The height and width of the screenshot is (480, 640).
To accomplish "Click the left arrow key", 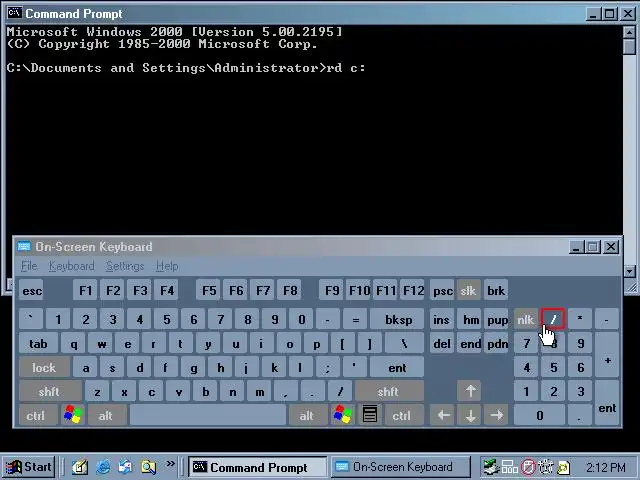I will pyautogui.click(x=443, y=415).
